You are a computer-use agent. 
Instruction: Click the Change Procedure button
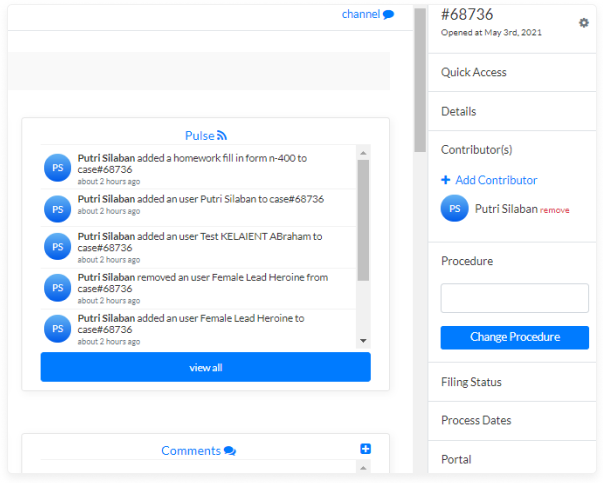pos(514,337)
